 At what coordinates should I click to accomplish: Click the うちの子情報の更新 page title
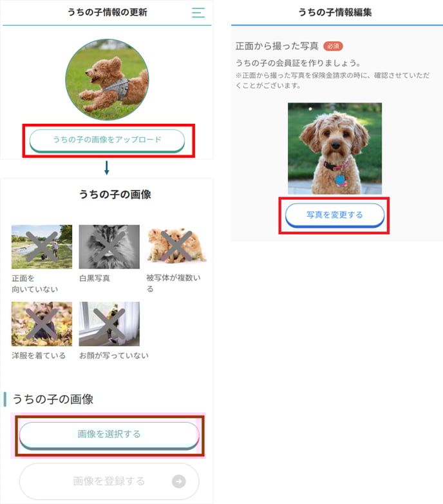point(108,12)
